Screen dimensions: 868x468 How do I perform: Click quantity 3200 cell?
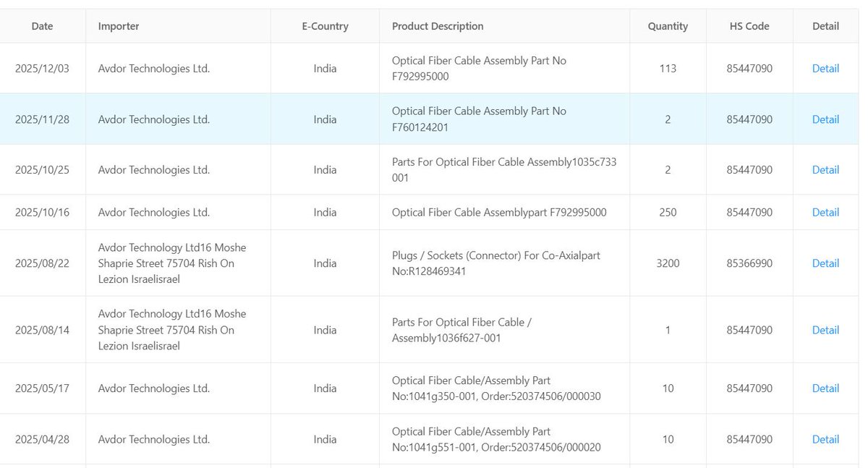click(x=668, y=263)
